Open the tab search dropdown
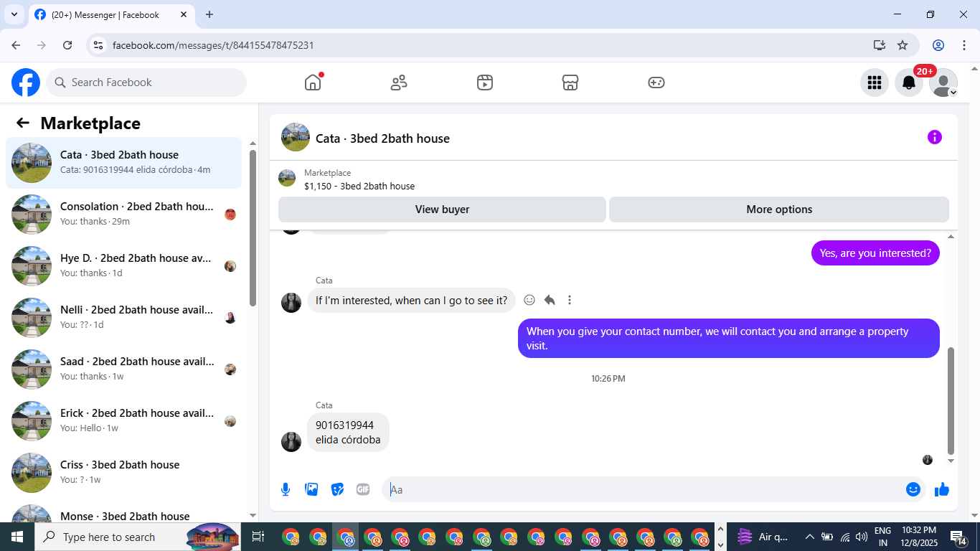Viewport: 980px width, 551px height. click(14, 14)
